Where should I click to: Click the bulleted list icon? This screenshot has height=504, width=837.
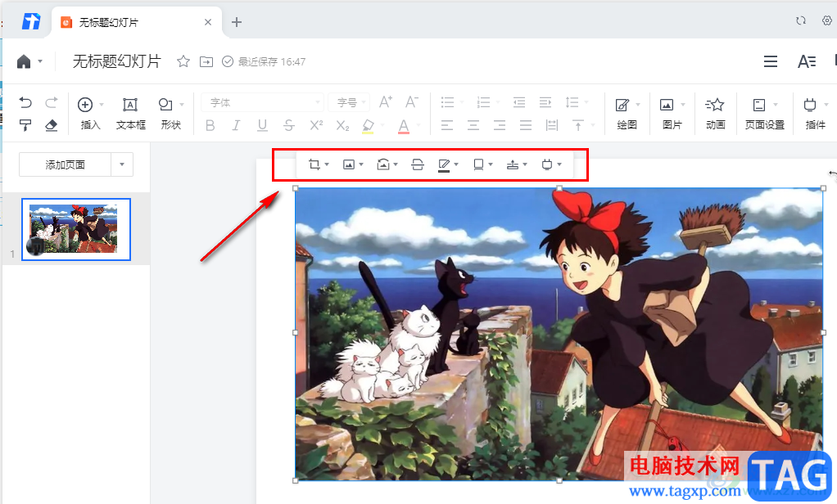[x=447, y=102]
